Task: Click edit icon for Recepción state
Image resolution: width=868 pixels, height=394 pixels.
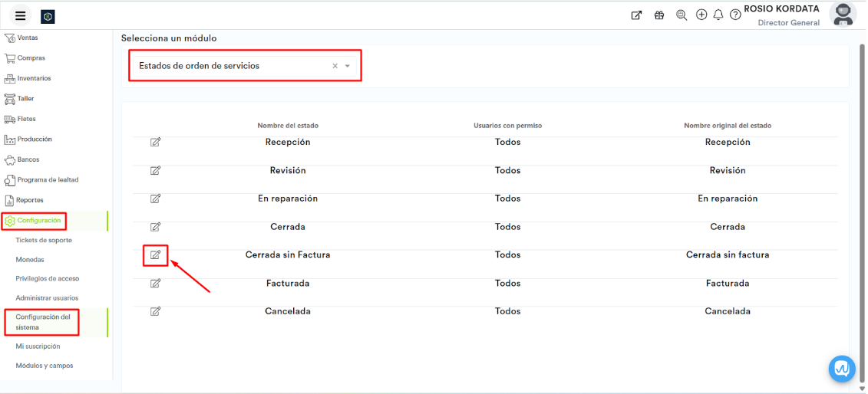Action: click(155, 143)
